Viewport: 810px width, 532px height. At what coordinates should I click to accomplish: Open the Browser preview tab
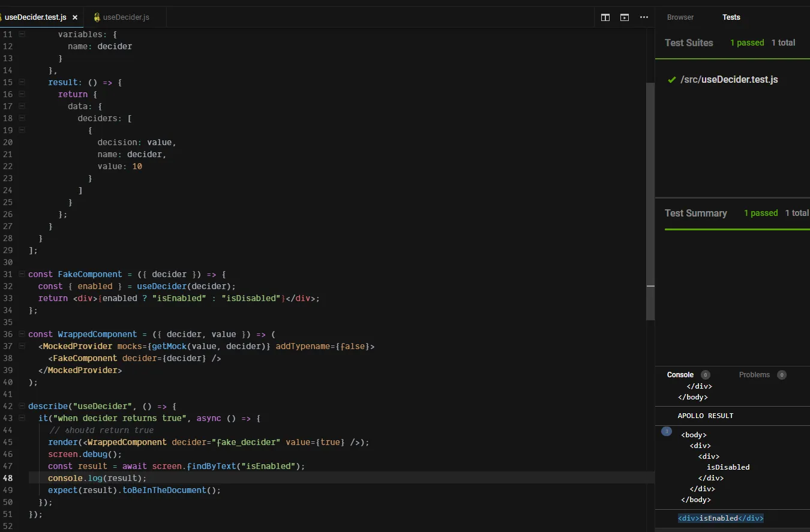point(680,17)
